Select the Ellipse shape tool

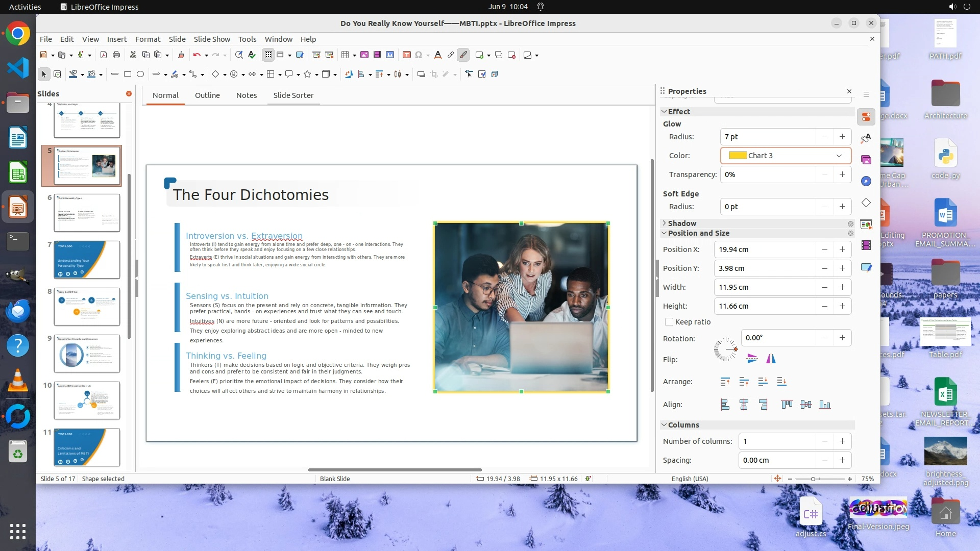140,74
